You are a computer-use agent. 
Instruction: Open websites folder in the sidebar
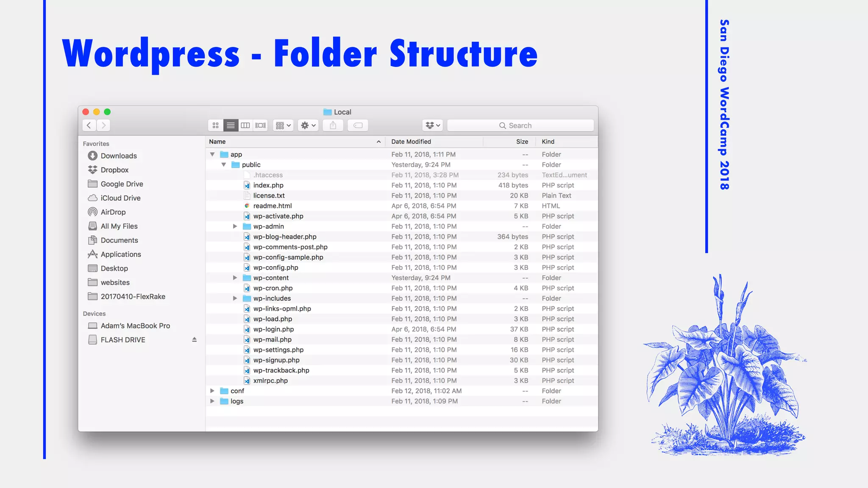point(108,283)
